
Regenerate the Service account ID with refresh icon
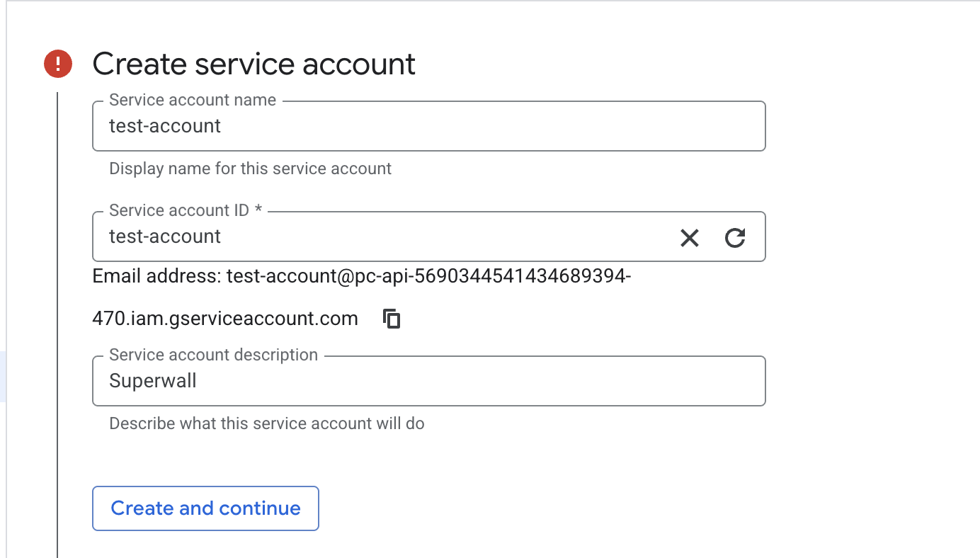coord(735,238)
